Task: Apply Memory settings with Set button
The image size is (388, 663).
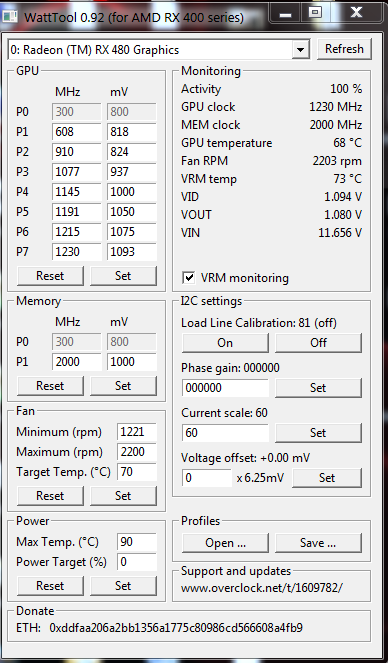Action: (123, 386)
